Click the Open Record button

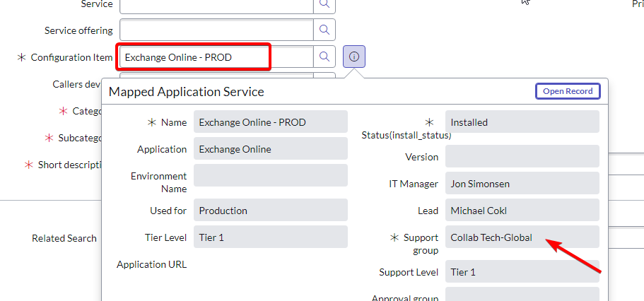click(x=568, y=91)
